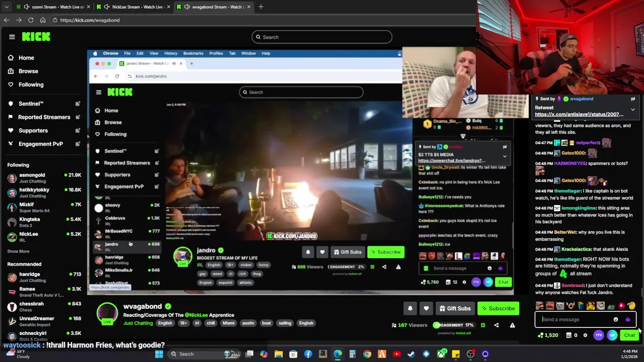Image resolution: width=644 pixels, height=362 pixels.
Task: Click the Just Chatting category link
Action: point(138,323)
